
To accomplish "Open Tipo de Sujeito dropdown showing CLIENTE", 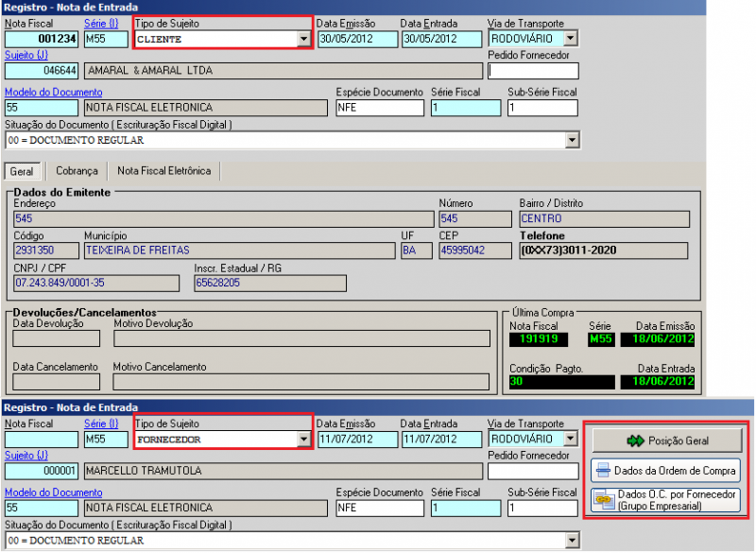I will (303, 39).
